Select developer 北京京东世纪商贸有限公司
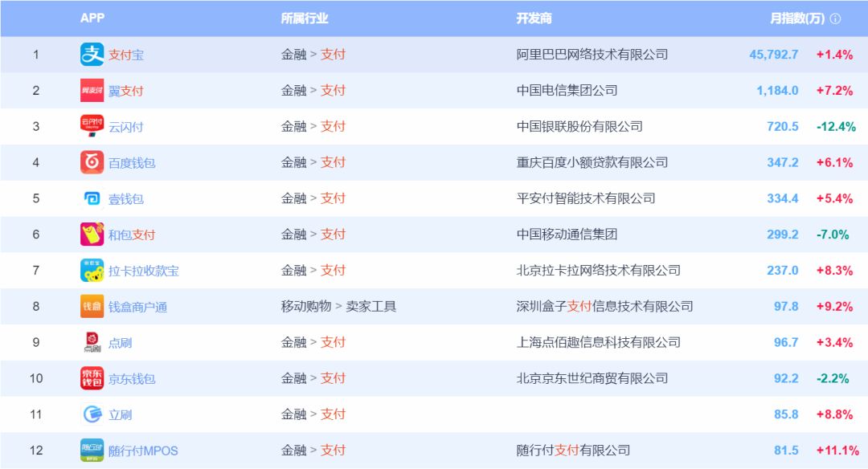 tap(592, 378)
